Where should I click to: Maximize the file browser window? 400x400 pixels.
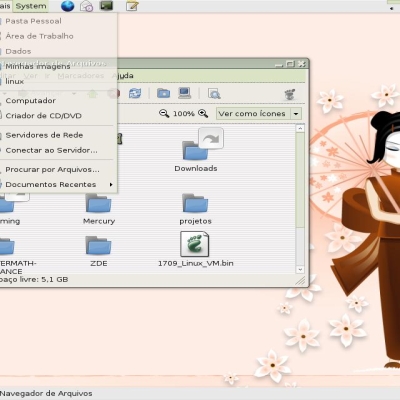point(291,64)
